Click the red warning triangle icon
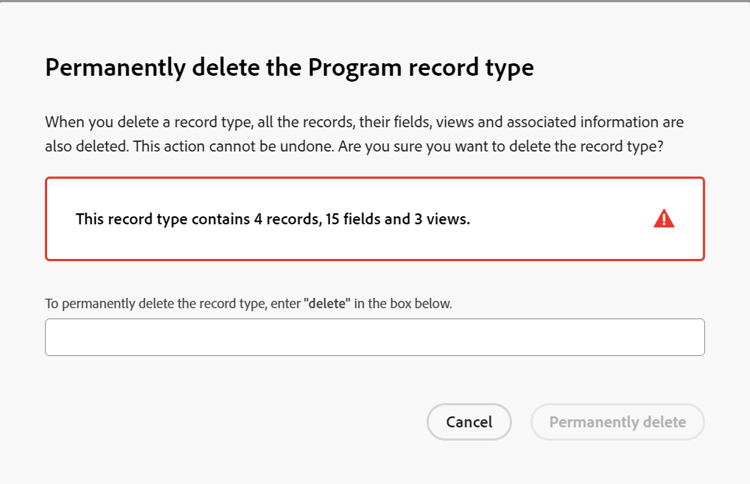The width and height of the screenshot is (750, 484). point(664,219)
